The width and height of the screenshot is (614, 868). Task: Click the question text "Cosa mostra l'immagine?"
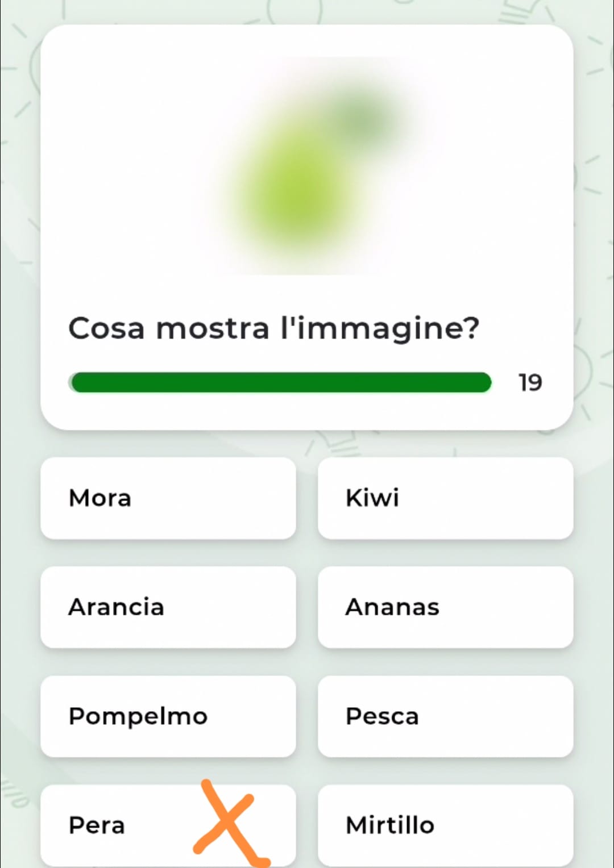point(273,328)
